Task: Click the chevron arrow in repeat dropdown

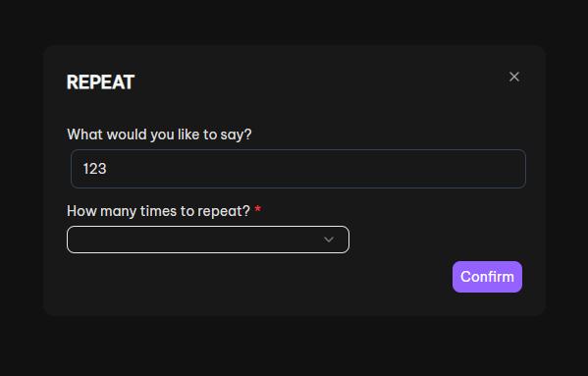Action: point(329,240)
